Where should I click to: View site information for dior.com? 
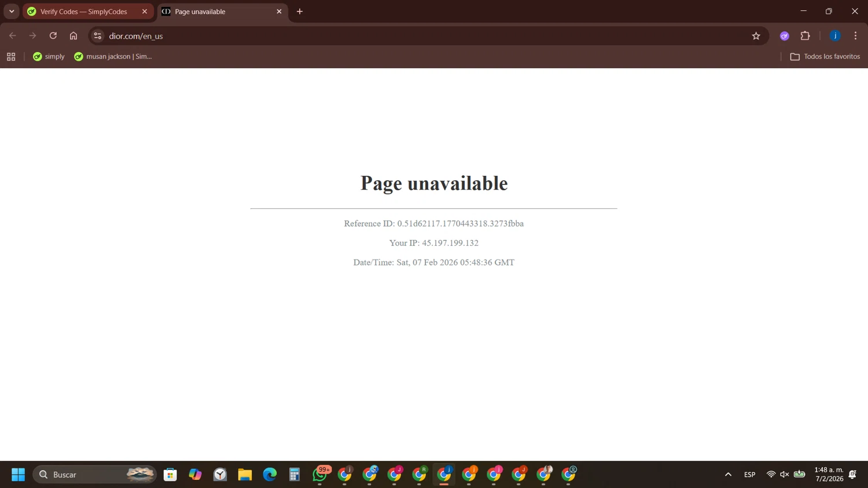click(x=98, y=36)
